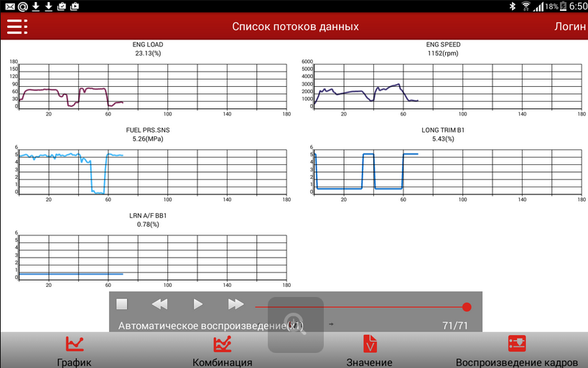
Task: Open the График tab
Action: click(75, 351)
